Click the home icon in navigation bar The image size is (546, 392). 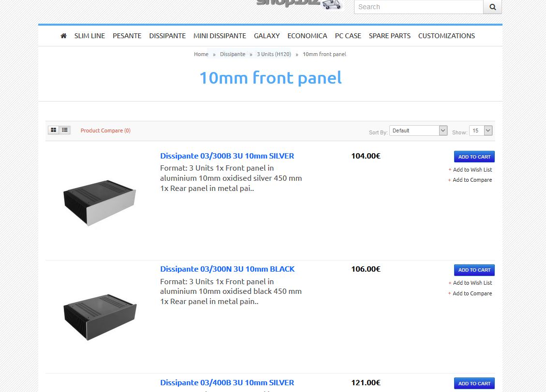63,36
